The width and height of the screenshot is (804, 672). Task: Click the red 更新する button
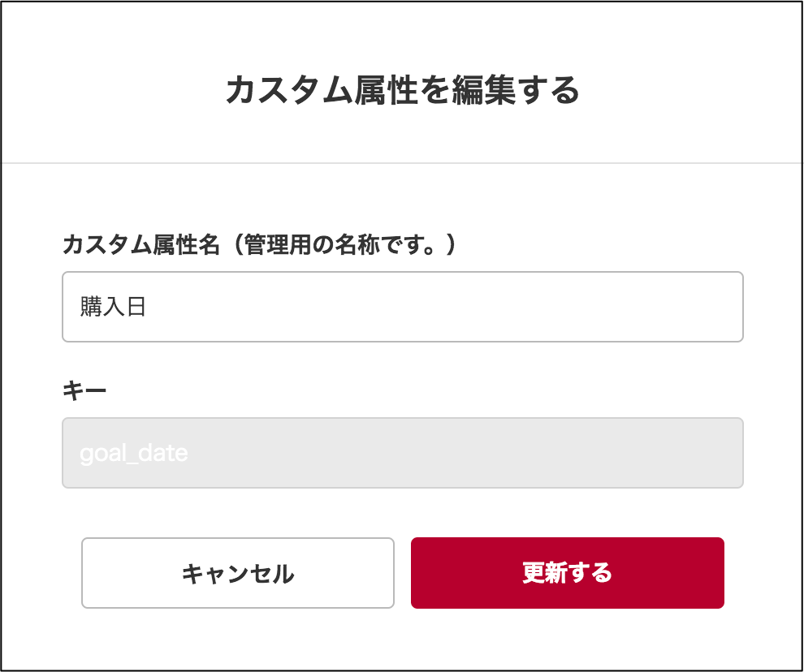[568, 572]
